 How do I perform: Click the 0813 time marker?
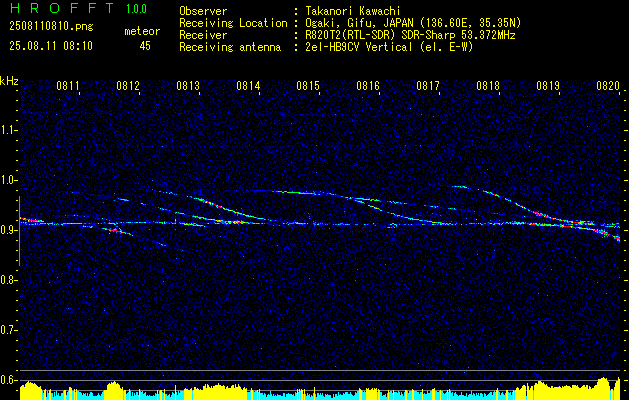click(188, 85)
